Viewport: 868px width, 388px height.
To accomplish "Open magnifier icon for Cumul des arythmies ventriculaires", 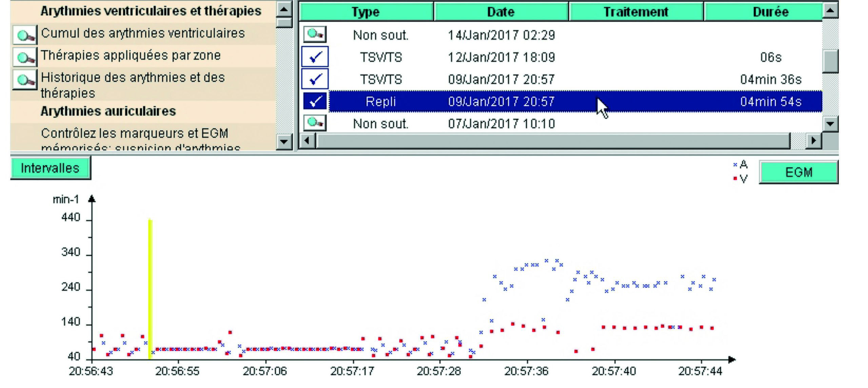I will [x=25, y=35].
